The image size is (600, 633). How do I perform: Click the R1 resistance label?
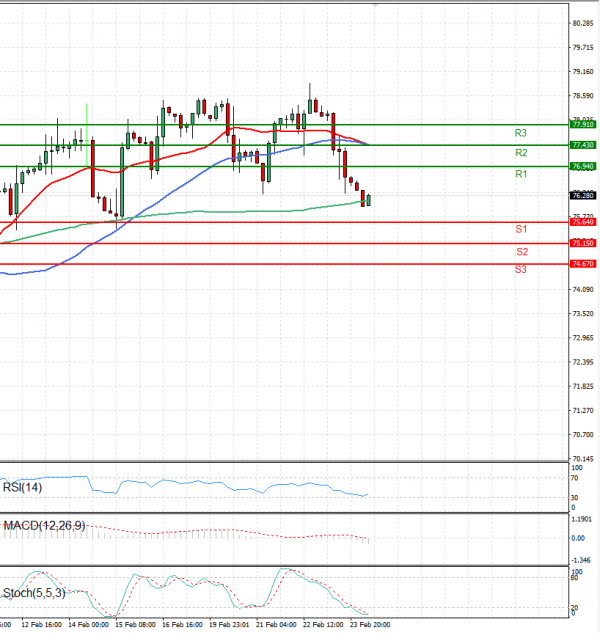(x=521, y=174)
